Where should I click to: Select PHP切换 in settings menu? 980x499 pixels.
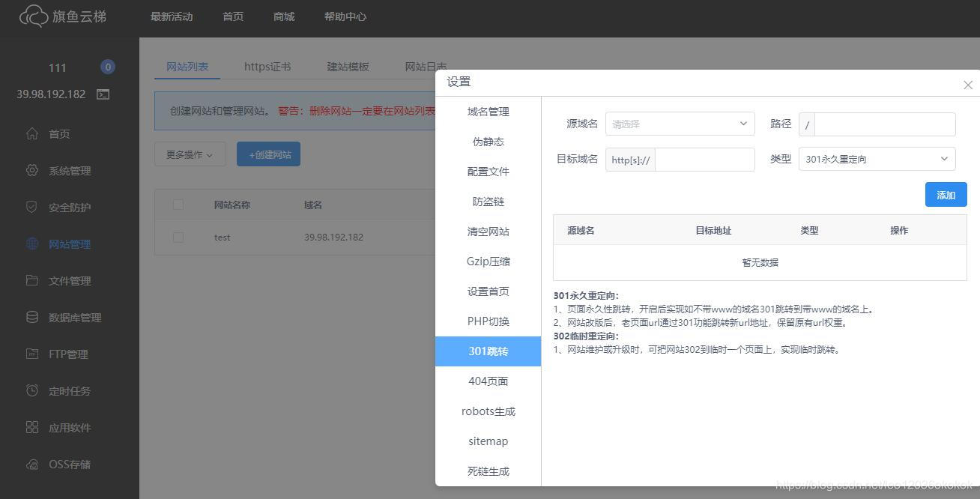coord(488,321)
